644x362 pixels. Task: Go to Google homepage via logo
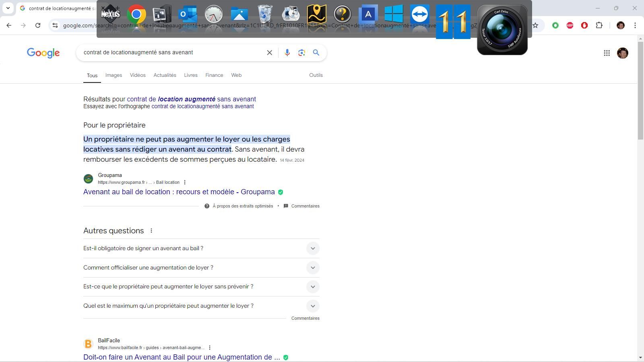(x=43, y=53)
